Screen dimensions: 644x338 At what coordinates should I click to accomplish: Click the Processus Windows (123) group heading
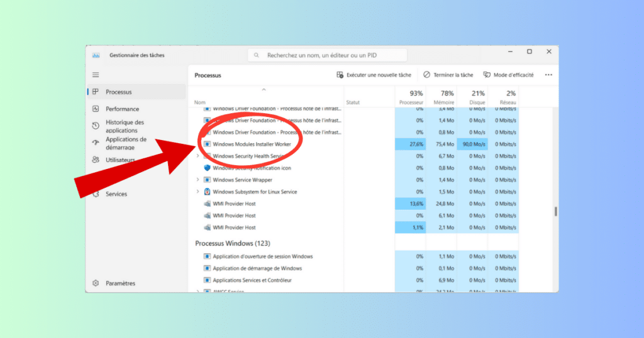pos(233,243)
